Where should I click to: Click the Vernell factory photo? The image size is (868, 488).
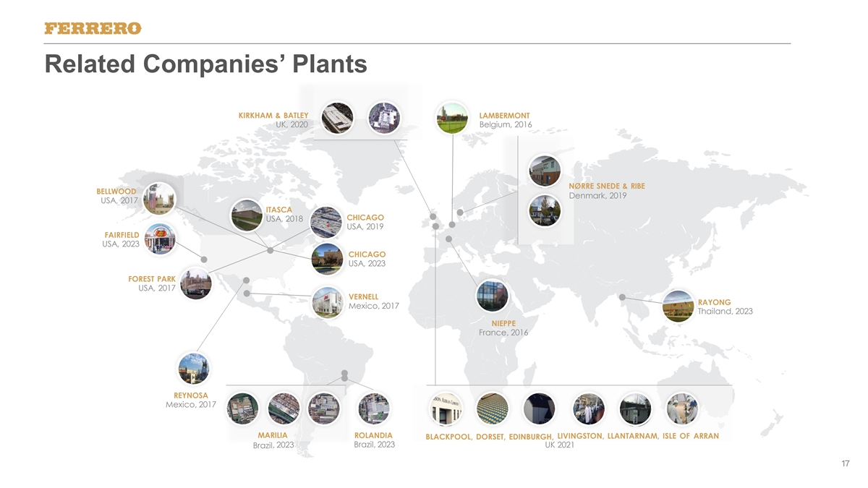click(329, 302)
